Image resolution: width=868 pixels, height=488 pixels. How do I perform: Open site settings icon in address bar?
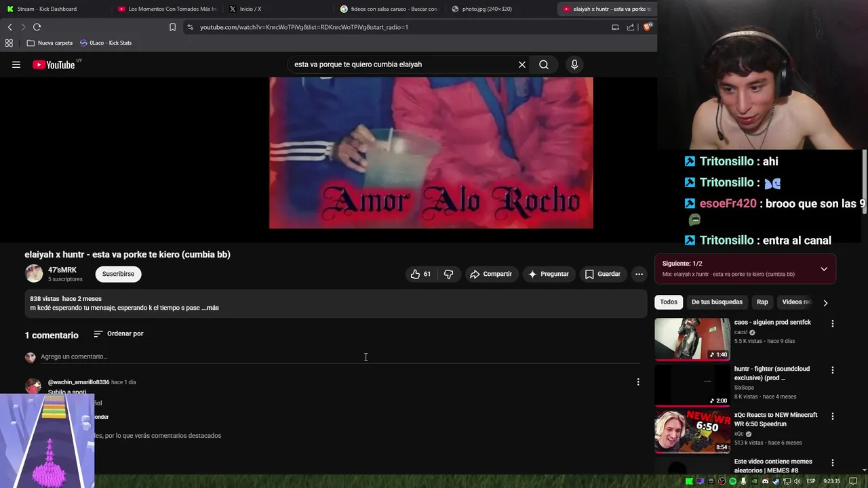tap(191, 27)
